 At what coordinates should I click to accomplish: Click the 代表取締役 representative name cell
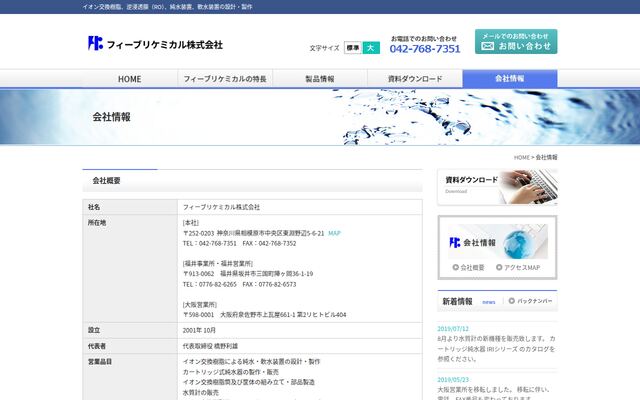coord(210,346)
